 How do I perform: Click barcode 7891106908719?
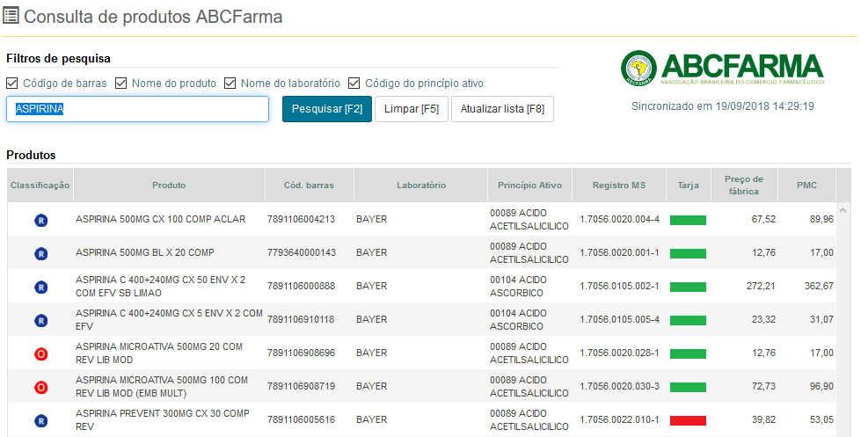point(301,386)
